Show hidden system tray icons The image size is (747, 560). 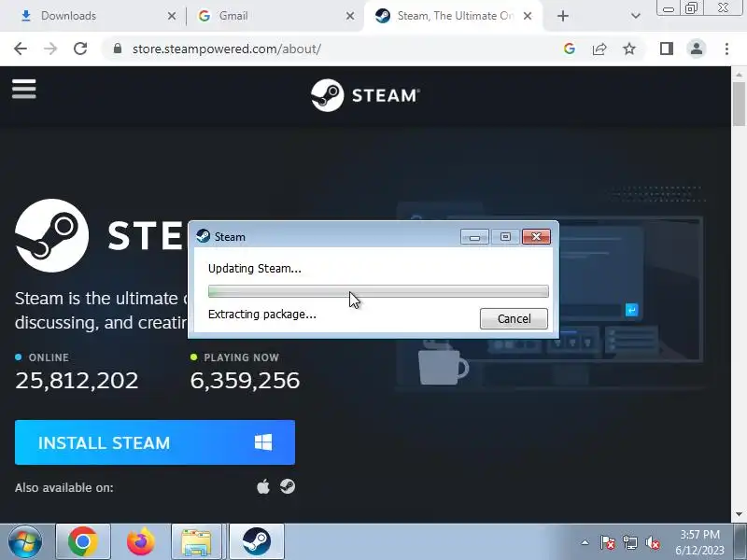click(585, 542)
